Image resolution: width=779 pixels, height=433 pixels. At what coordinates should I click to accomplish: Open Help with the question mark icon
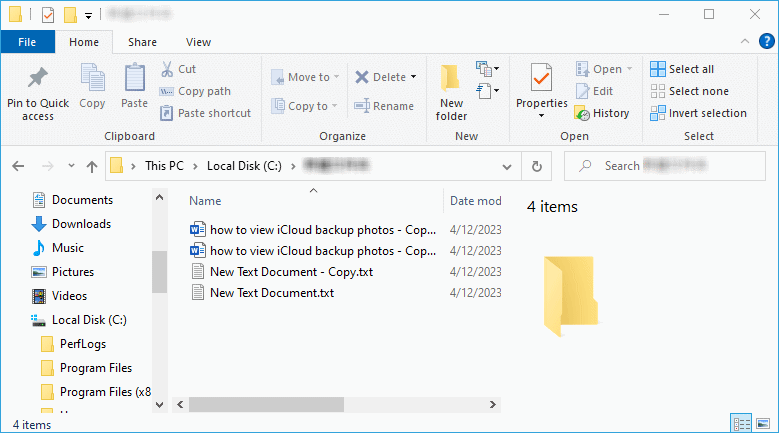[x=767, y=41]
